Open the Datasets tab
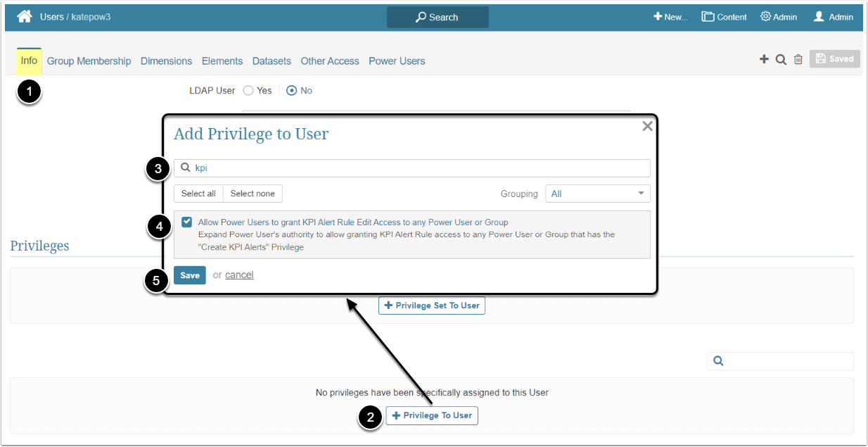This screenshot has width=868, height=447. pos(272,61)
